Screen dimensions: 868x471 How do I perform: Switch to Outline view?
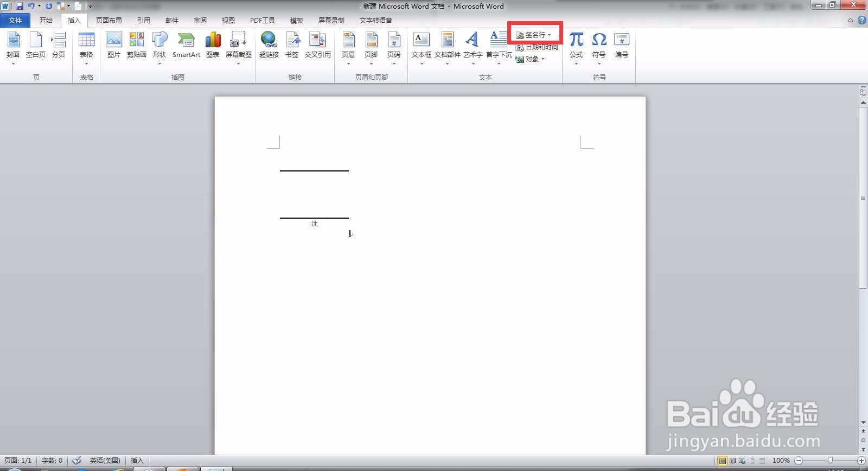click(x=752, y=461)
